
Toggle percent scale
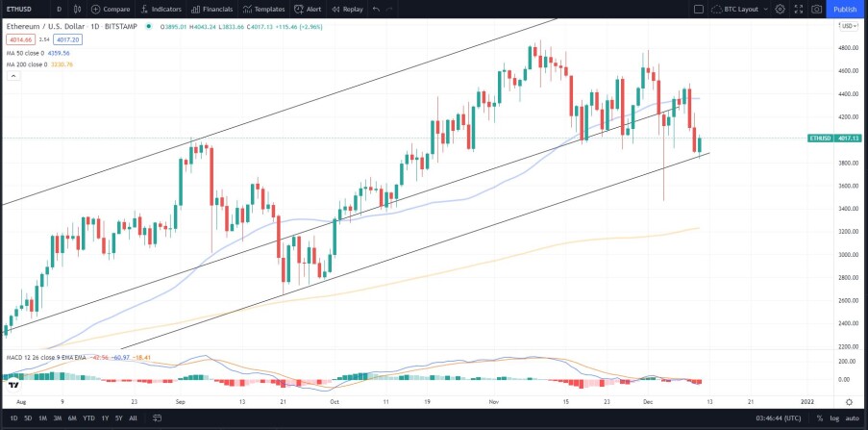pyautogui.click(x=820, y=417)
